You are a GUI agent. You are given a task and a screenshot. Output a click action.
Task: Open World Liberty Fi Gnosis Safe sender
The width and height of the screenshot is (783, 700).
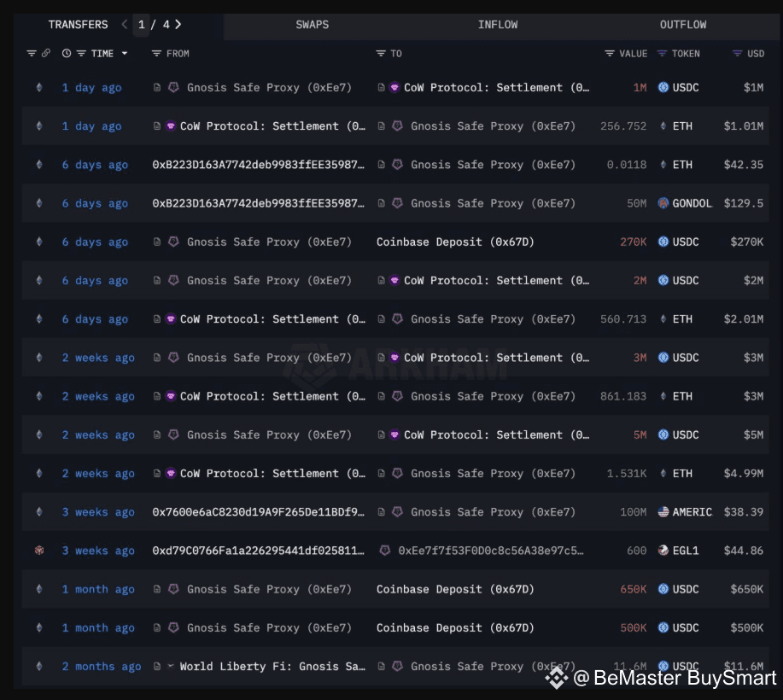point(272,667)
